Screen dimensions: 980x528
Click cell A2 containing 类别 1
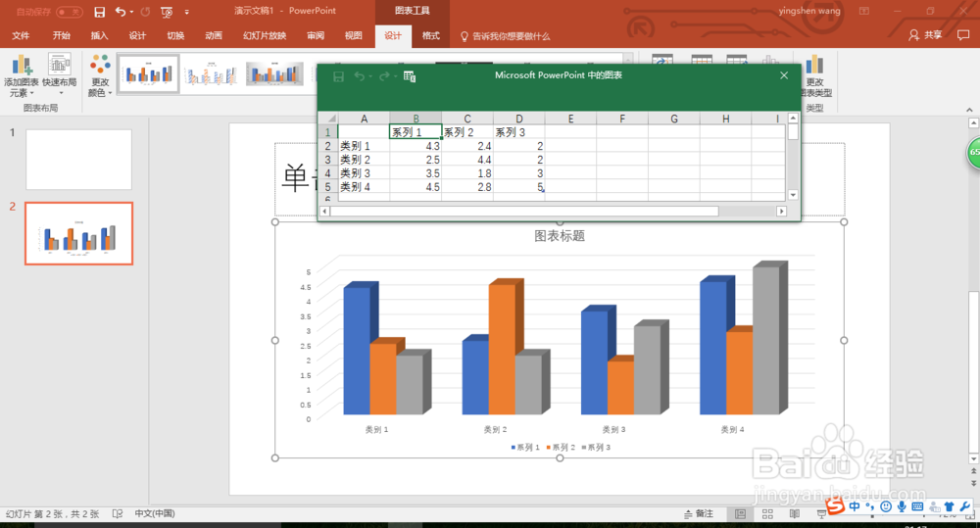point(364,146)
